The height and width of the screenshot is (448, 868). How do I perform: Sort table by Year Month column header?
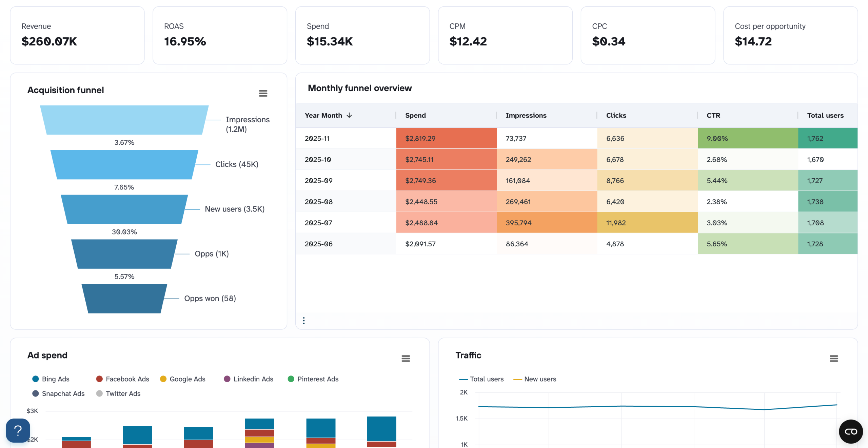coord(346,115)
